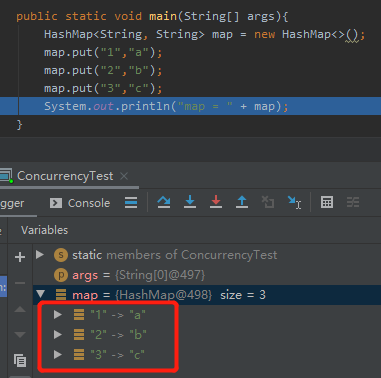The image size is (381, 378).
Task: Click the move watch up arrow
Action: point(20,309)
